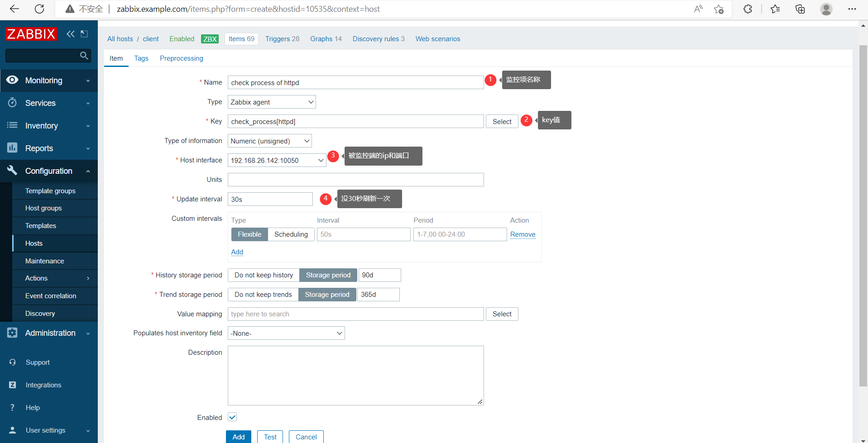Click the Add custom interval link

(237, 252)
